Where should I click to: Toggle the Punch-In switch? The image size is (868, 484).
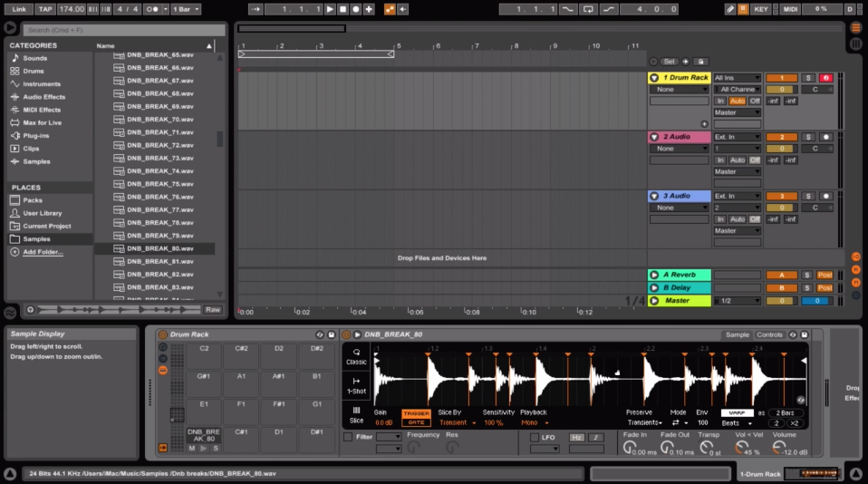pyautogui.click(x=568, y=9)
